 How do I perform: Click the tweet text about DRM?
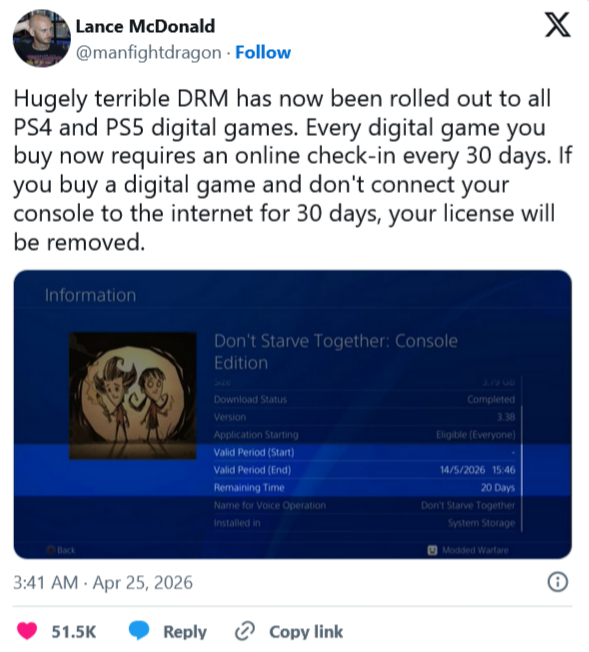(292, 170)
